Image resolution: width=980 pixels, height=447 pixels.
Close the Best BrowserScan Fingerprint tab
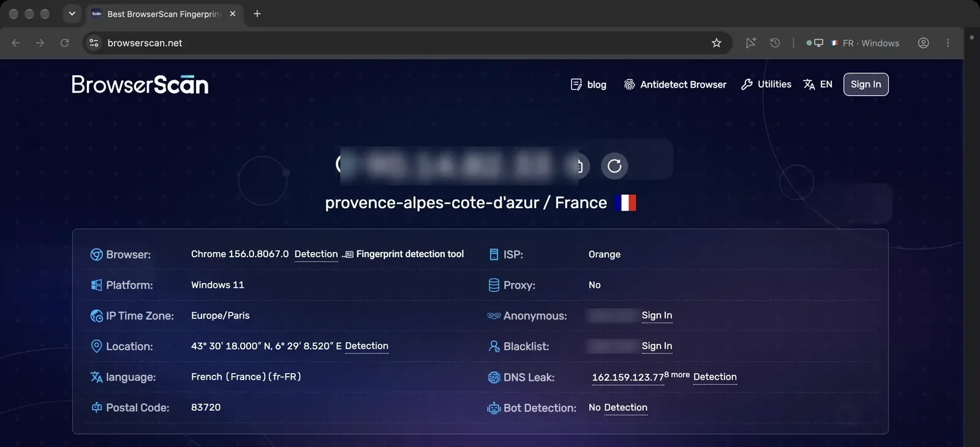(x=233, y=13)
